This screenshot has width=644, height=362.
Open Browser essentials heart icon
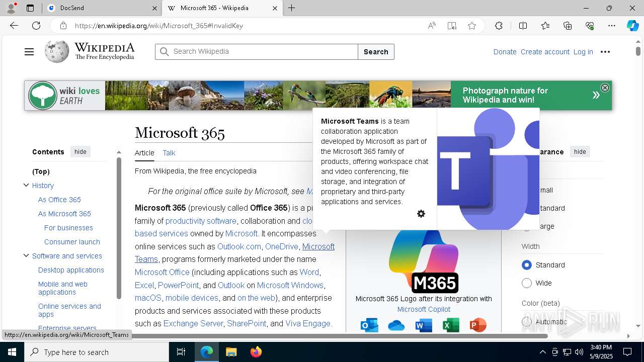tap(590, 26)
